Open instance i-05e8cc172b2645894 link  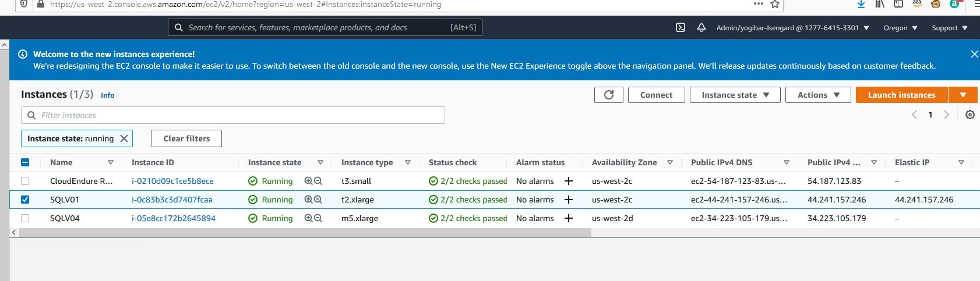coord(174,218)
